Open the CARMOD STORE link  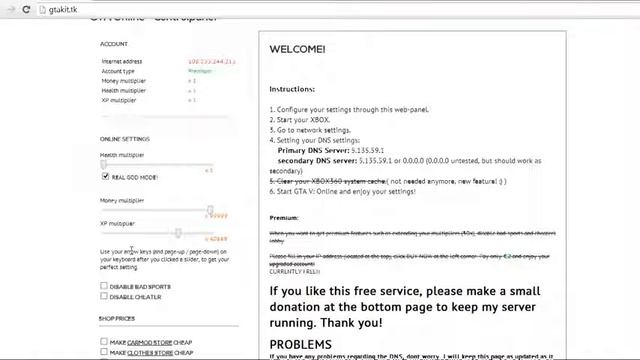(x=149, y=342)
